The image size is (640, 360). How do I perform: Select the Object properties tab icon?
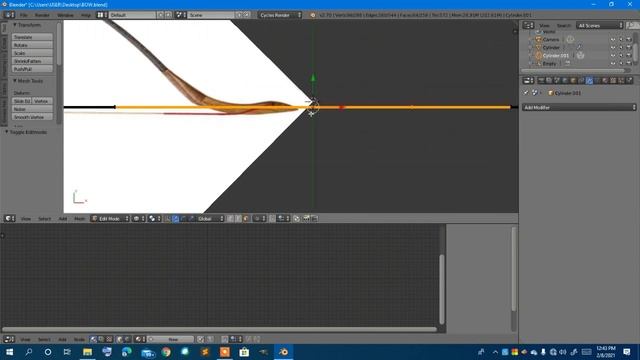coord(573,80)
